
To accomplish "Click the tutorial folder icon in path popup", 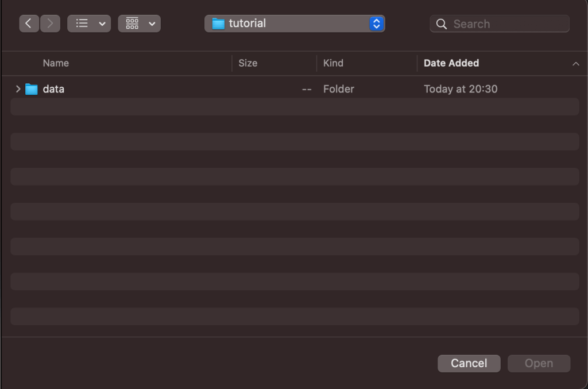I will [218, 24].
